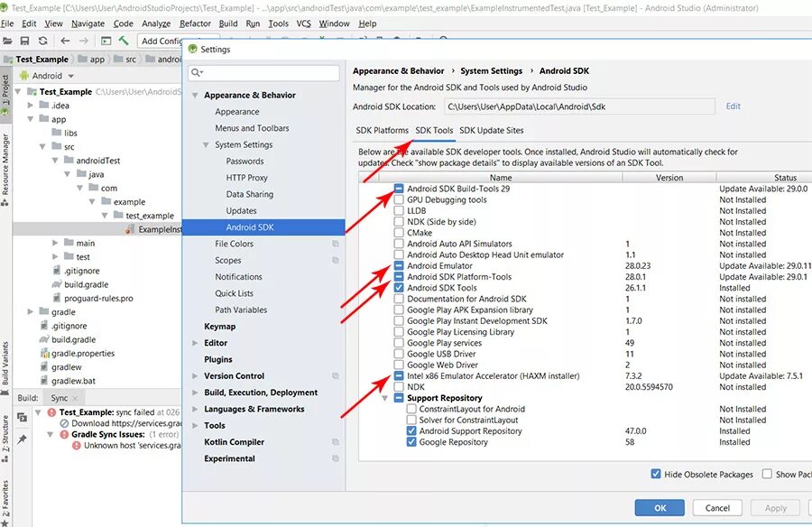The height and width of the screenshot is (527, 812).
Task: Click the Forward navigation arrow
Action: (x=83, y=41)
